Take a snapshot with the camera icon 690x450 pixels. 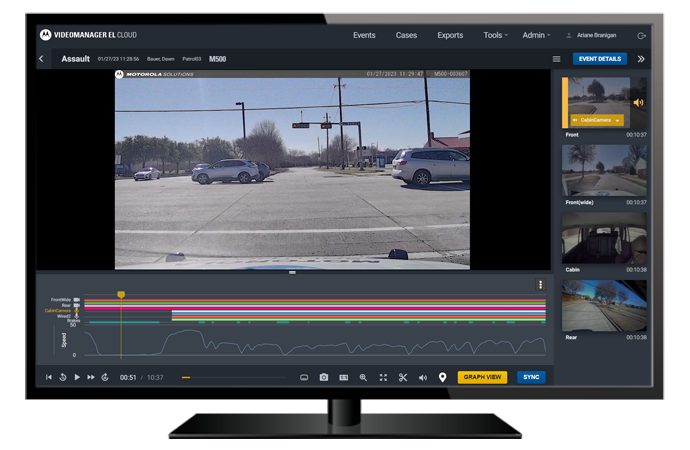pos(324,378)
